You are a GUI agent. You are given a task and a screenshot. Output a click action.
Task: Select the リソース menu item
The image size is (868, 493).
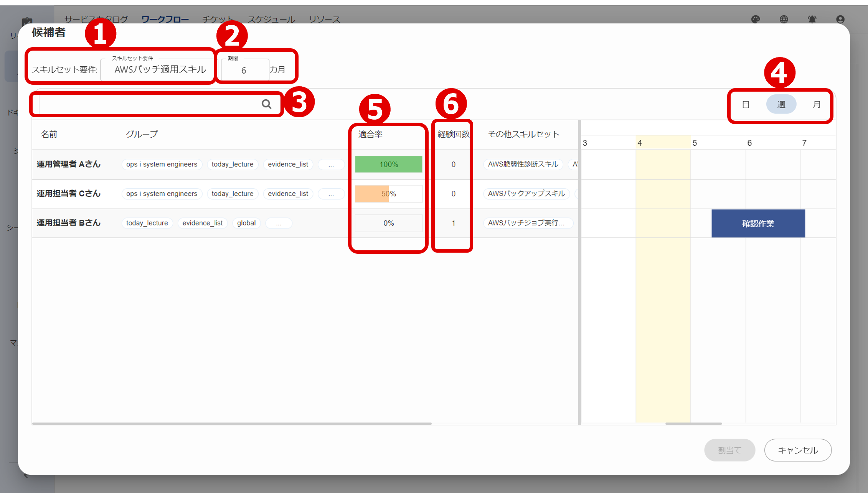pos(324,19)
